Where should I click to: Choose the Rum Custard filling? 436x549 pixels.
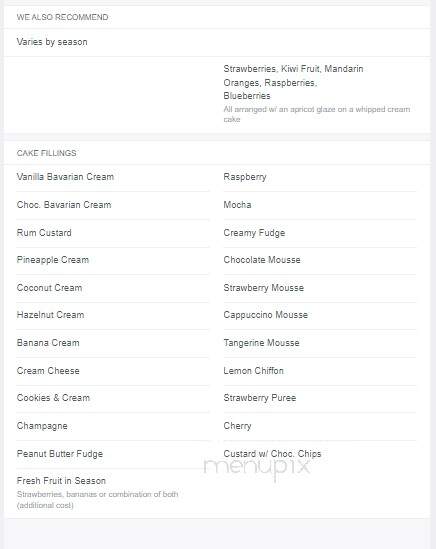pyautogui.click(x=44, y=233)
